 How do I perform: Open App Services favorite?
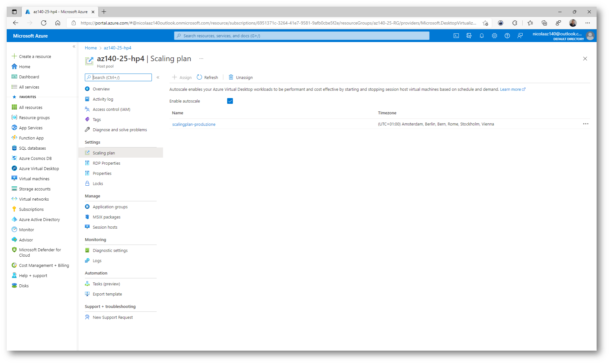(31, 128)
